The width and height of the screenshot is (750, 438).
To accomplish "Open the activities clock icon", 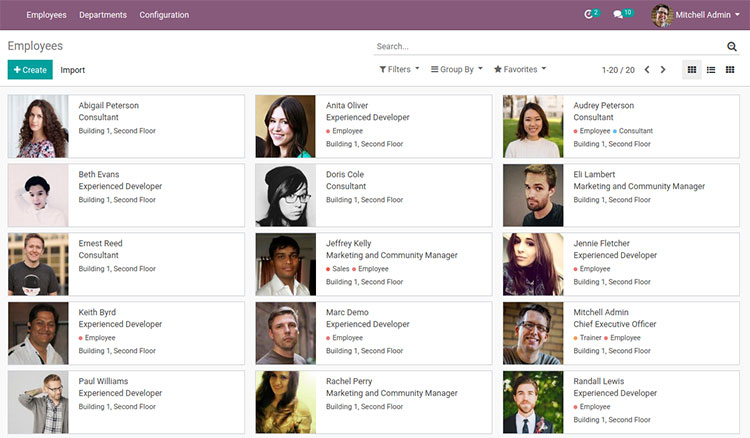I will click(x=590, y=15).
